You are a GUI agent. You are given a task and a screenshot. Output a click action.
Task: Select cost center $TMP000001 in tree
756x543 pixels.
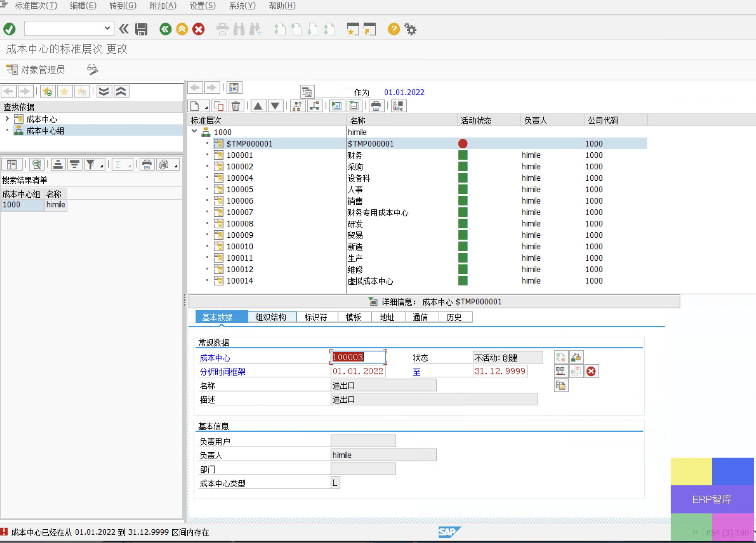click(249, 144)
